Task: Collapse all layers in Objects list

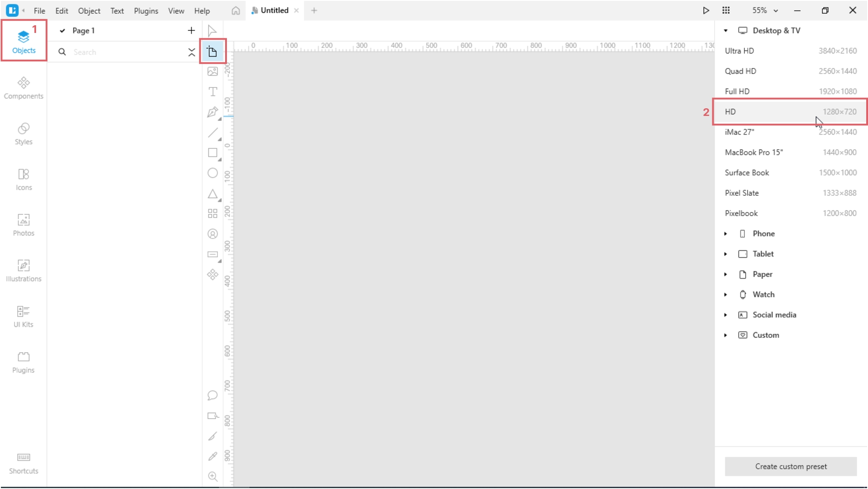Action: (x=192, y=52)
